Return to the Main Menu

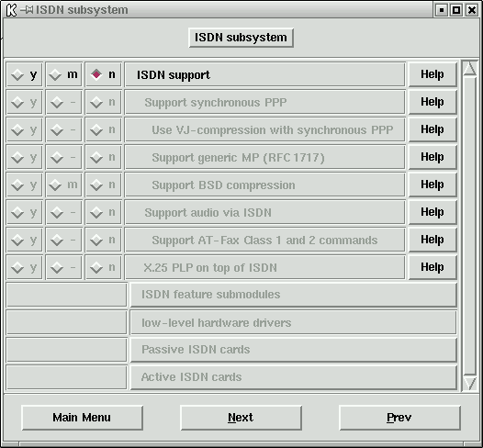coord(82,418)
